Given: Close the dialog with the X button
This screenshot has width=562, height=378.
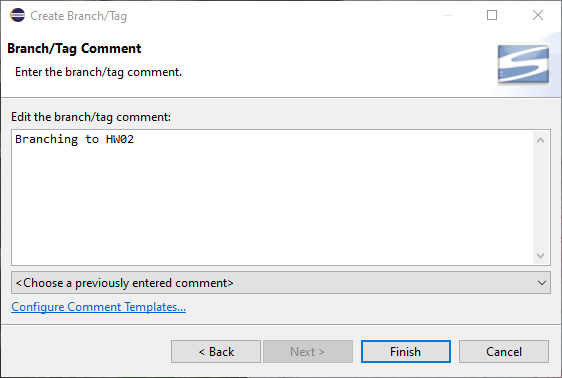Looking at the screenshot, I should [x=538, y=15].
